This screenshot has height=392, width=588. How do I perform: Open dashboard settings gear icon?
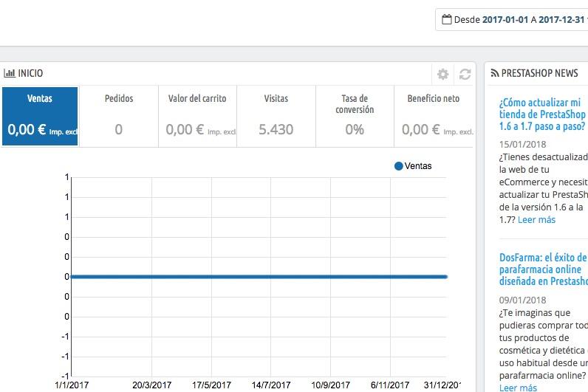tap(442, 74)
